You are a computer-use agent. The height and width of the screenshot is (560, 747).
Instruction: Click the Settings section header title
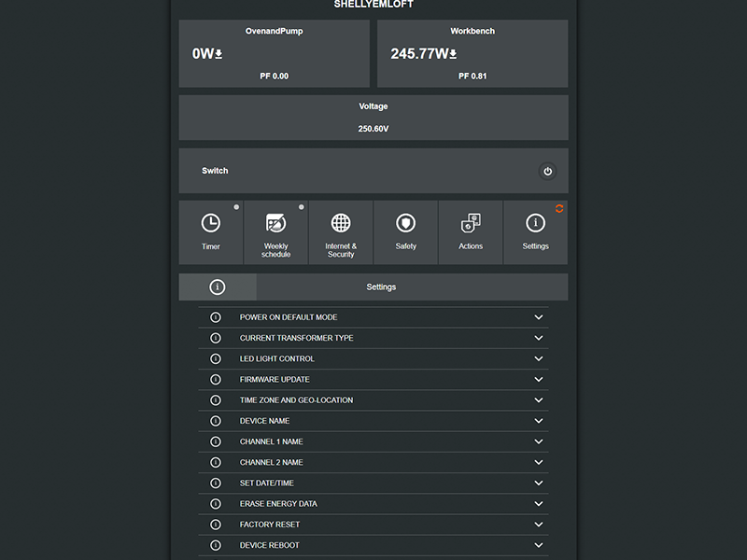[381, 287]
